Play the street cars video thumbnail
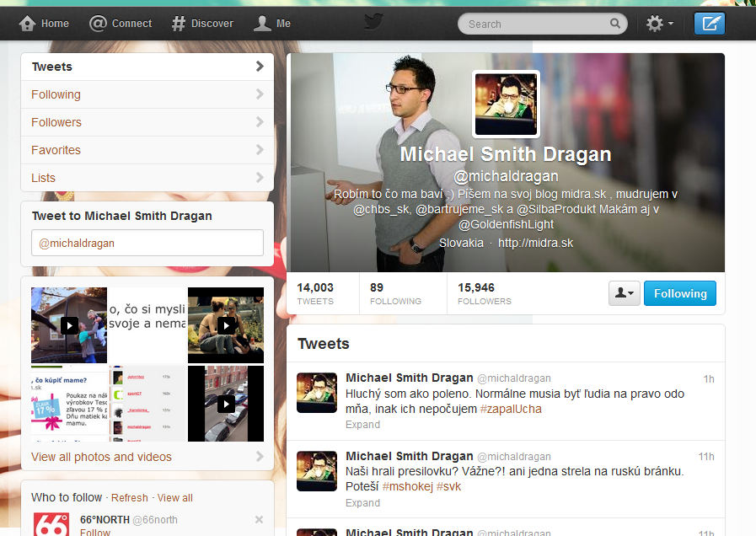The height and width of the screenshot is (536, 756). (226, 404)
